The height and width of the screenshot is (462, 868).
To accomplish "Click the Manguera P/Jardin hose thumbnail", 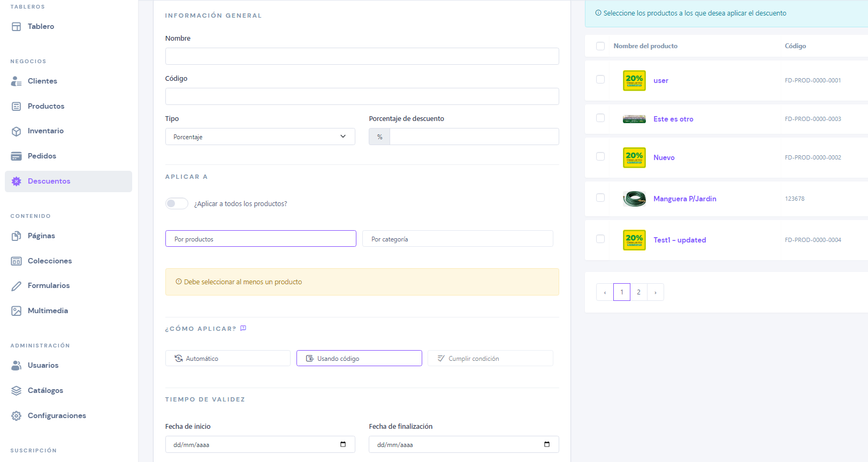I will click(634, 199).
